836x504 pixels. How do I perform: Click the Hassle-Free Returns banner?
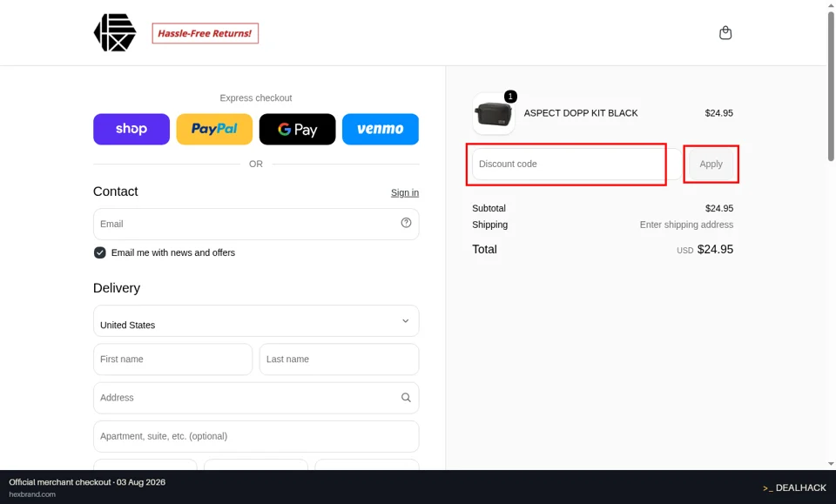tap(206, 33)
